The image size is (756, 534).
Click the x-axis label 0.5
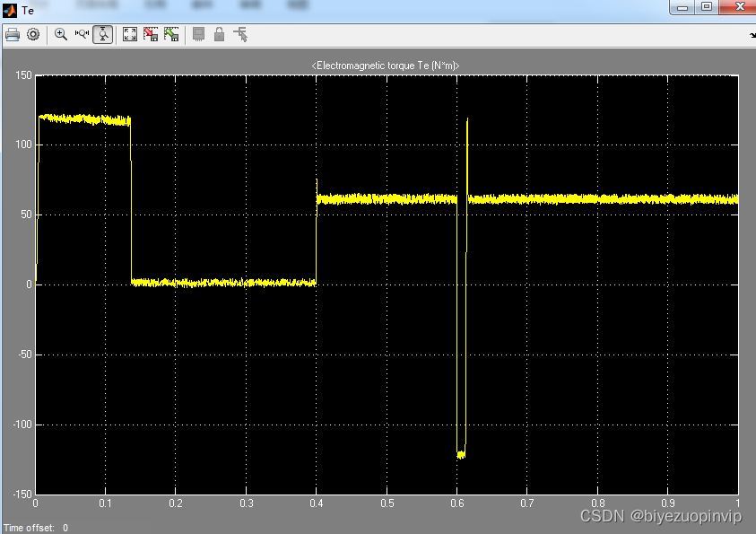pyautogui.click(x=387, y=503)
